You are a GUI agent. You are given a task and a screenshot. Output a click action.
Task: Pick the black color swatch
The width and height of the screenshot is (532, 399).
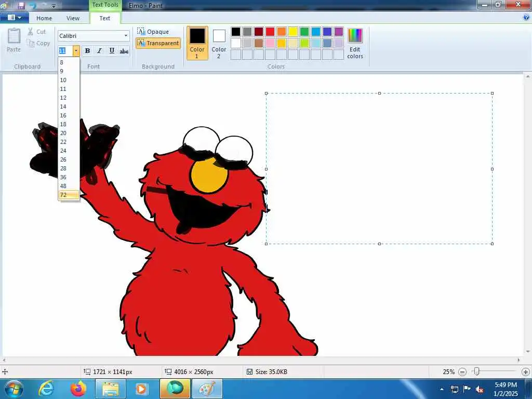pos(236,32)
